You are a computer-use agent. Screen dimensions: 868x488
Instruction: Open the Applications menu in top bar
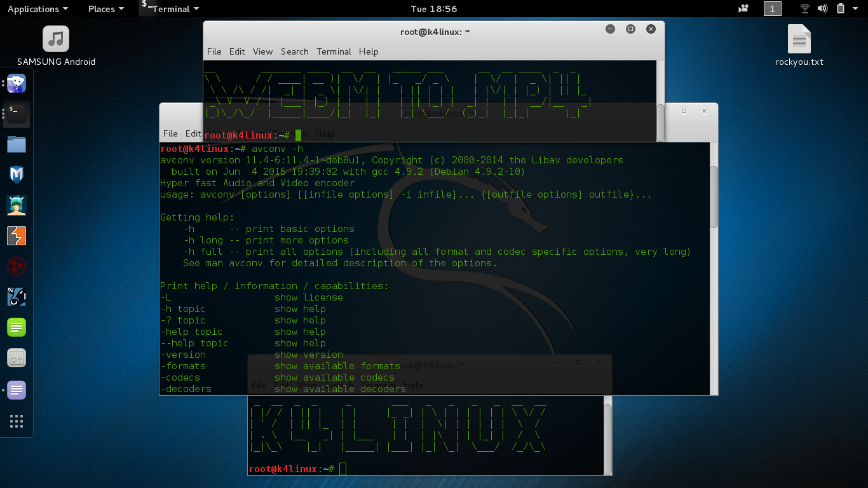[37, 9]
